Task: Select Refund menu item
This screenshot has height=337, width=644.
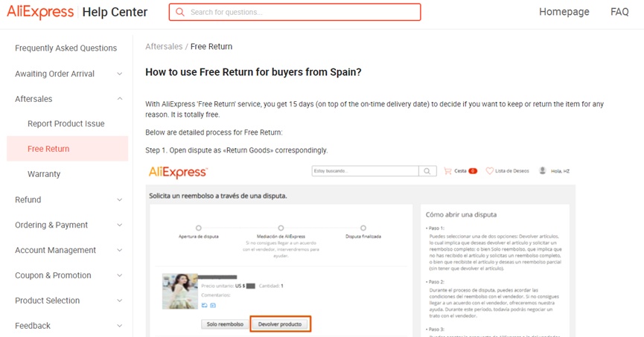Action: (x=28, y=200)
